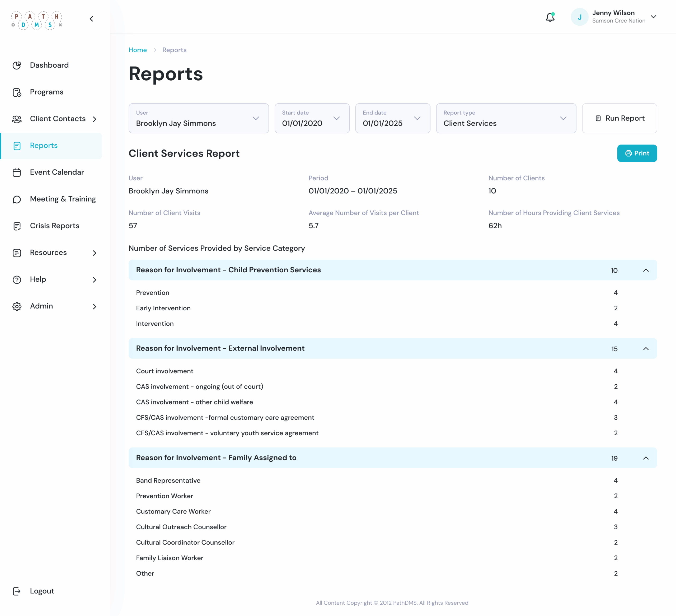
Task: Click the Admin menu label
Action: [41, 306]
